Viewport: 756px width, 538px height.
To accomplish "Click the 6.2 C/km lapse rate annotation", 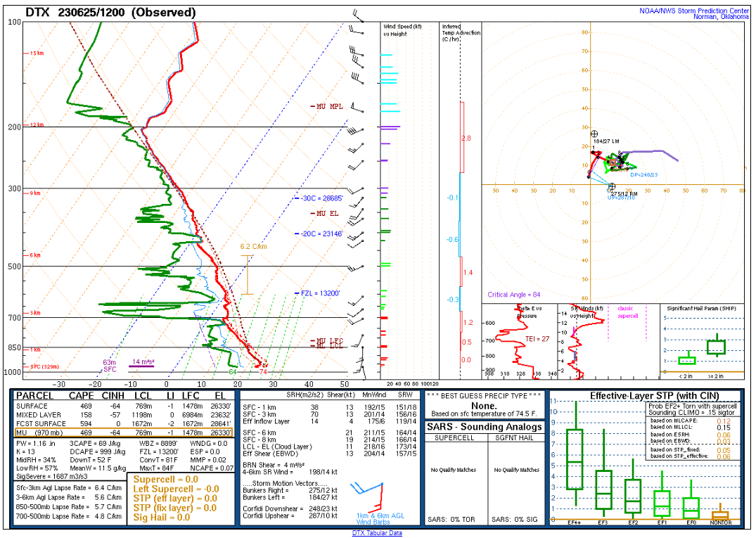I will coord(255,247).
